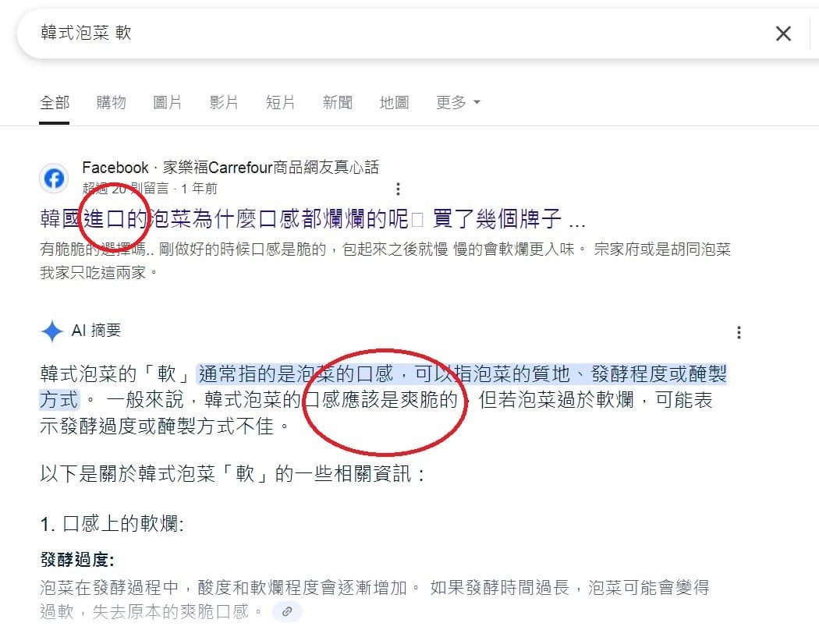Switch to the 購物 tab
The image size is (819, 644).
coord(112,102)
